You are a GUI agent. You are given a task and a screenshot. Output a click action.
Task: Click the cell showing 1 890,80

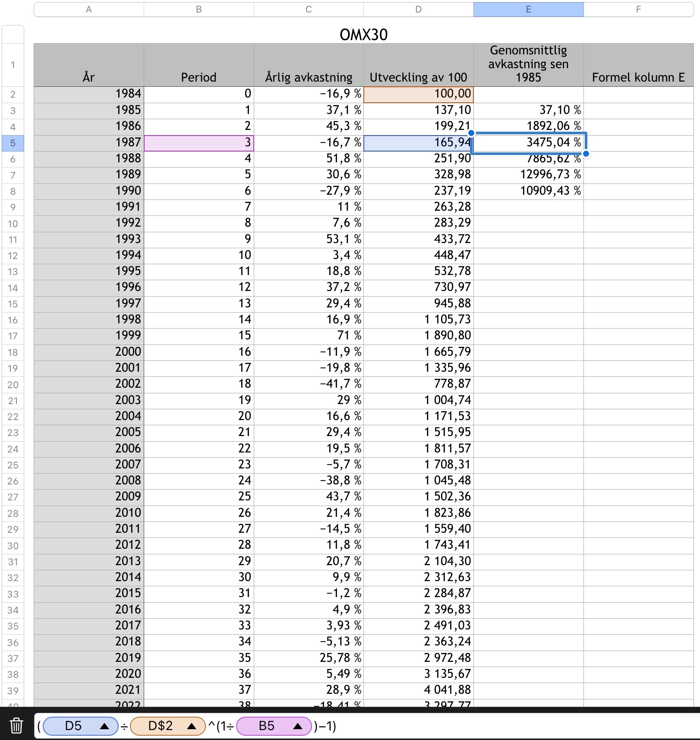pos(419,336)
